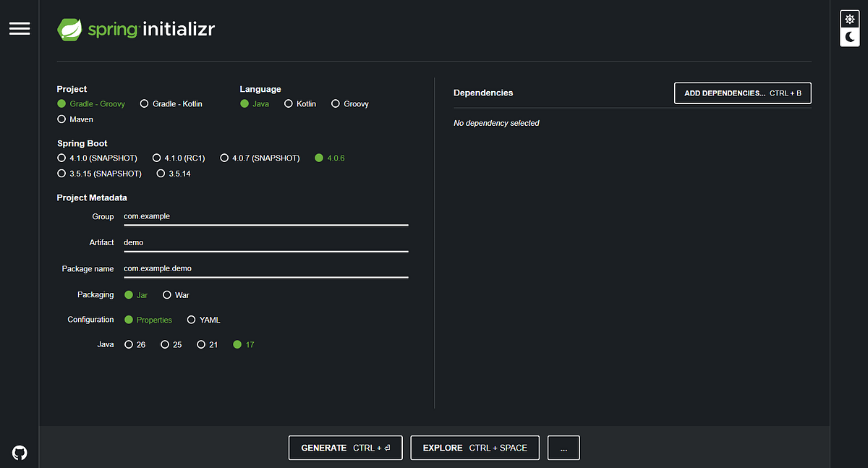This screenshot has height=468, width=868.
Task: Switch to light theme sun icon
Action: click(849, 20)
